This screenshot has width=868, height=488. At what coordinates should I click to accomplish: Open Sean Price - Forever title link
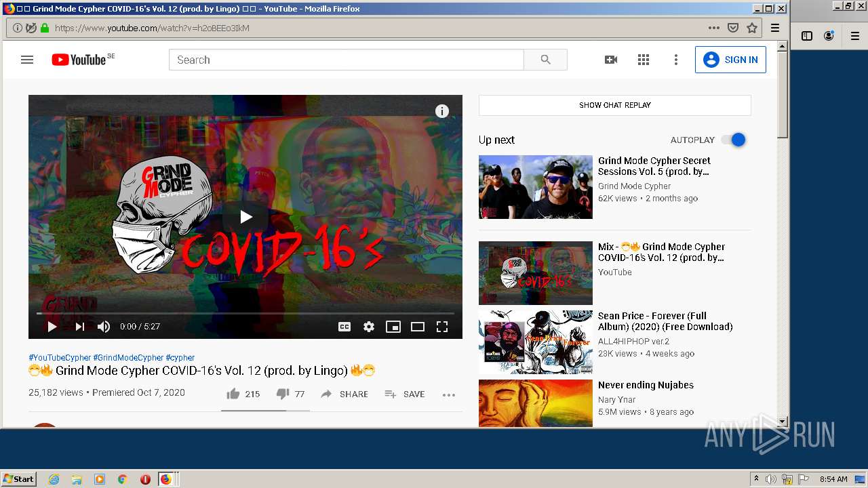[665, 321]
